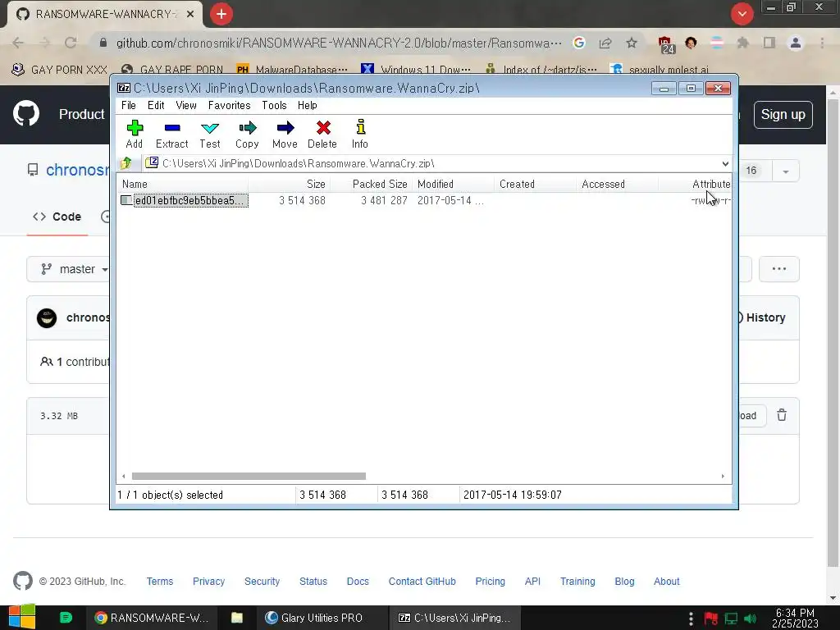The image size is (840, 630).
Task: Click the 7-Zip horizontal scrollbar thumb
Action: pyautogui.click(x=249, y=477)
